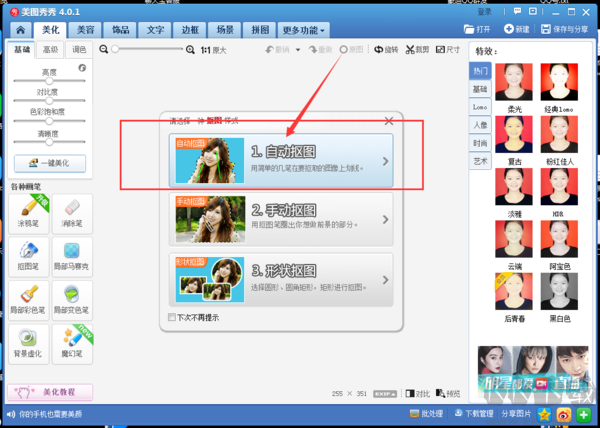Open the 饰品 tab

120,30
